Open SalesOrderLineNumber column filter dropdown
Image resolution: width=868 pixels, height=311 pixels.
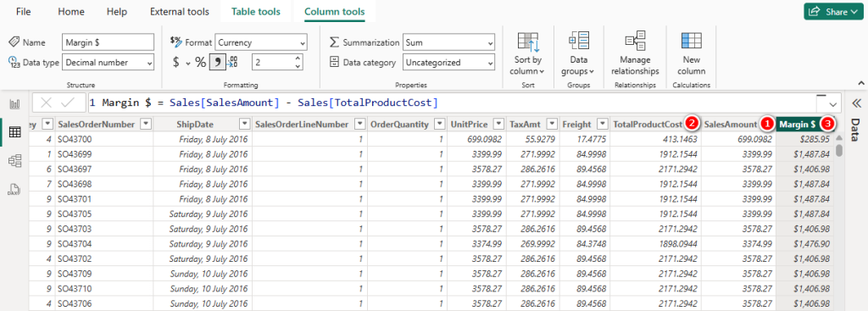[x=359, y=124]
